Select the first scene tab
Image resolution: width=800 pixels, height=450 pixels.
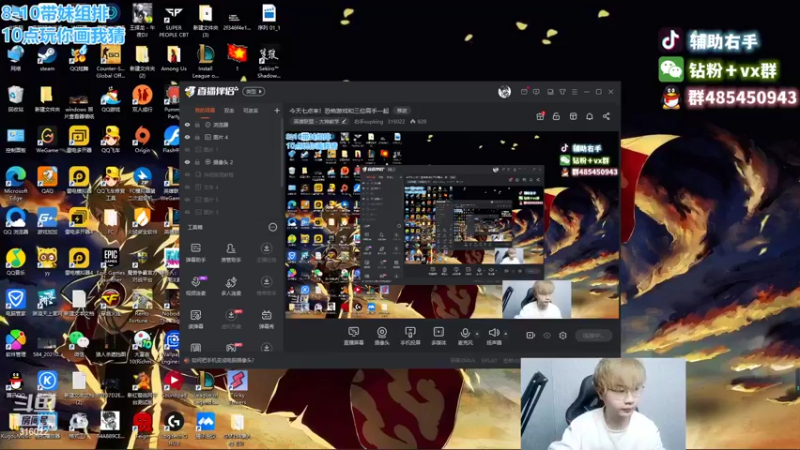(x=205, y=111)
